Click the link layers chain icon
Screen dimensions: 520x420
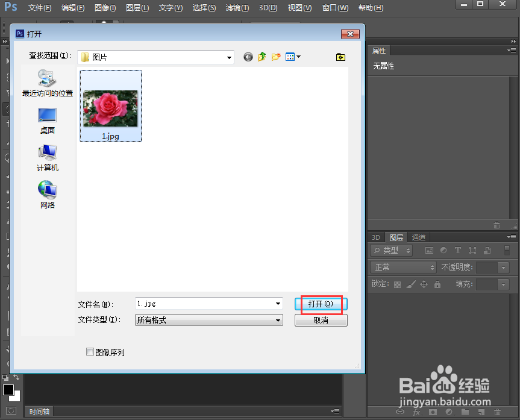pyautogui.click(x=400, y=412)
